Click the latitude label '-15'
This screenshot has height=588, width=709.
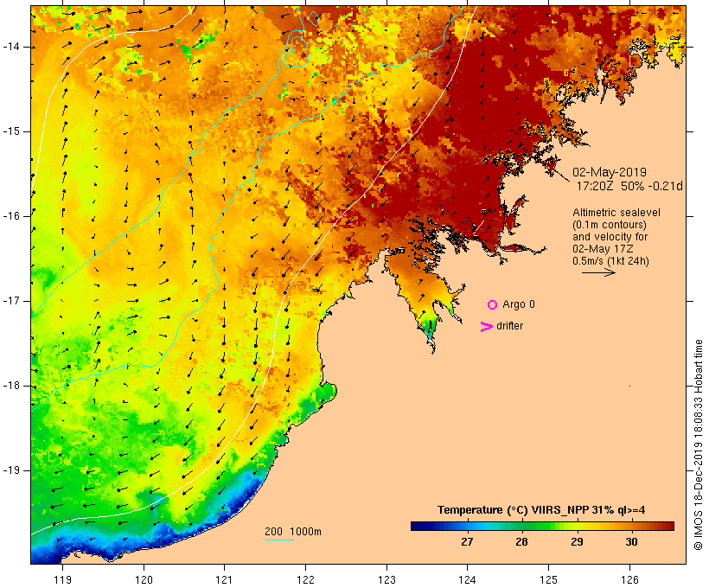click(x=11, y=131)
